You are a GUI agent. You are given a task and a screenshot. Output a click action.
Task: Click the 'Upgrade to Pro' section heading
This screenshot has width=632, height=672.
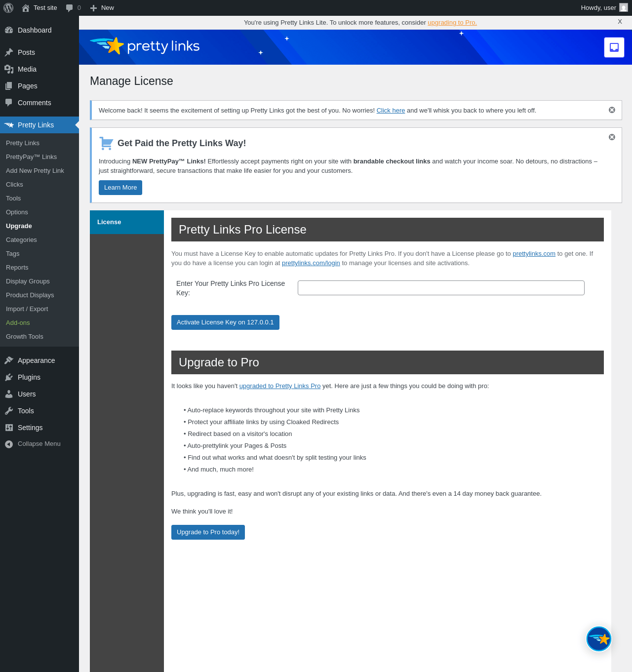(219, 362)
